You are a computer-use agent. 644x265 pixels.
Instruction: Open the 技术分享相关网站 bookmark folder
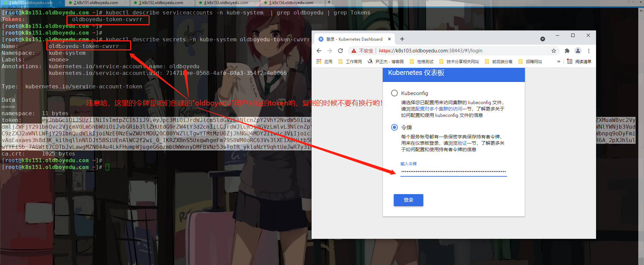(x=459, y=61)
